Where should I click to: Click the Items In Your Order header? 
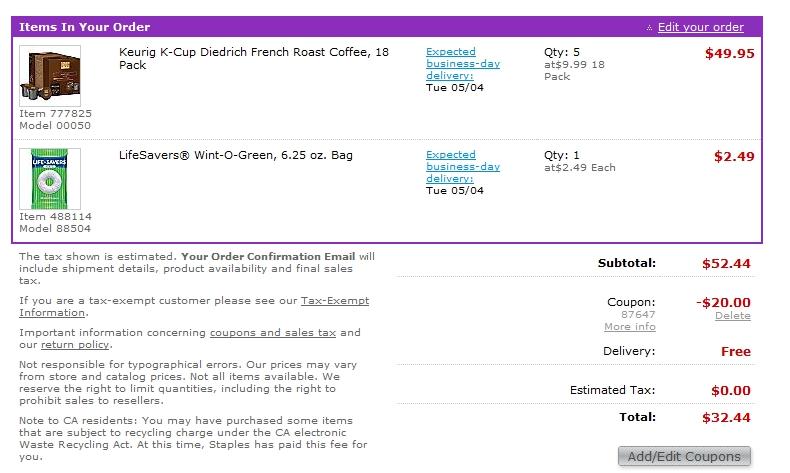pyautogui.click(x=85, y=27)
